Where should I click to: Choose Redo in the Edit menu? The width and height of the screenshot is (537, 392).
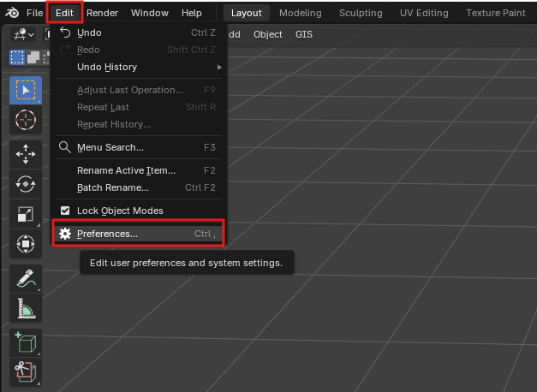point(139,50)
